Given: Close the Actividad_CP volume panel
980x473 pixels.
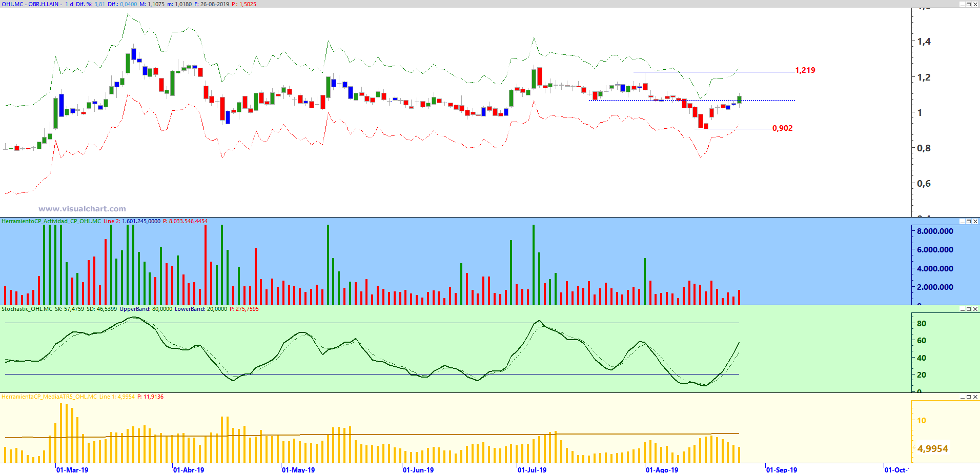Looking at the screenshot, I should coord(975,221).
